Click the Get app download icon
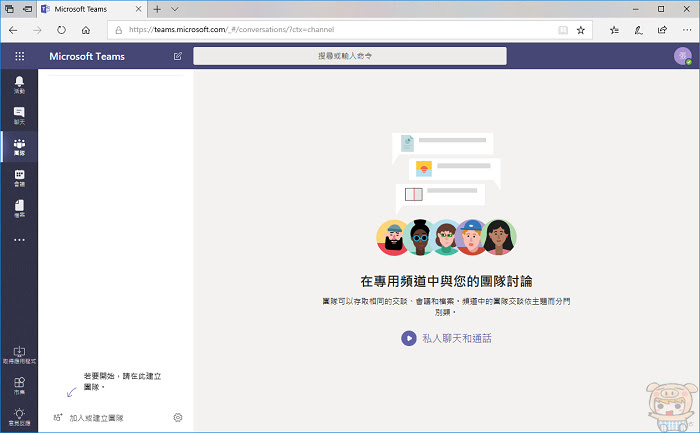 19,354
